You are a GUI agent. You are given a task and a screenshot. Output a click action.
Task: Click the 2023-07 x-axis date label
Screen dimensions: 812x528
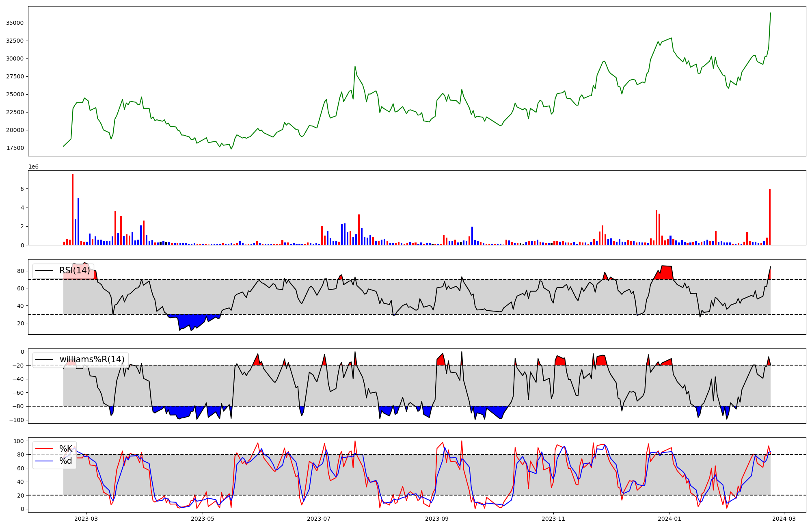[319, 519]
